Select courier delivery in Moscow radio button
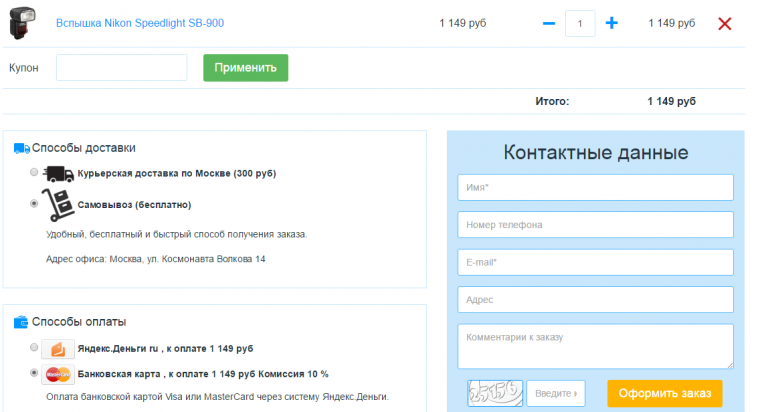 point(35,173)
